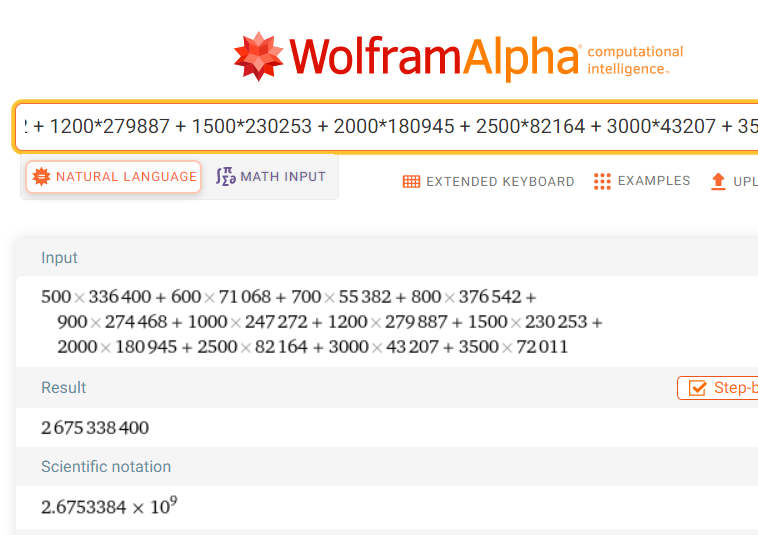758x535 pixels.
Task: Click the step-by-step checkmark icon
Action: (697, 388)
